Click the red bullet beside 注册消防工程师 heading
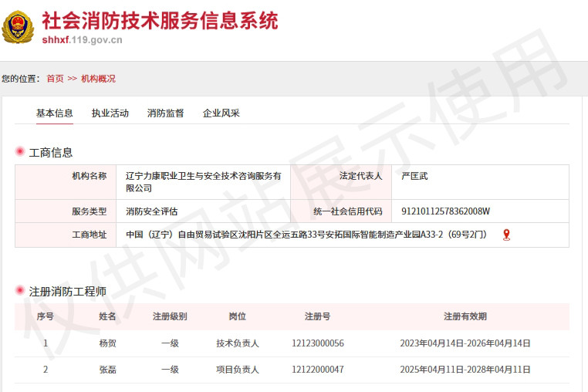The image size is (588, 392). [x=19, y=291]
